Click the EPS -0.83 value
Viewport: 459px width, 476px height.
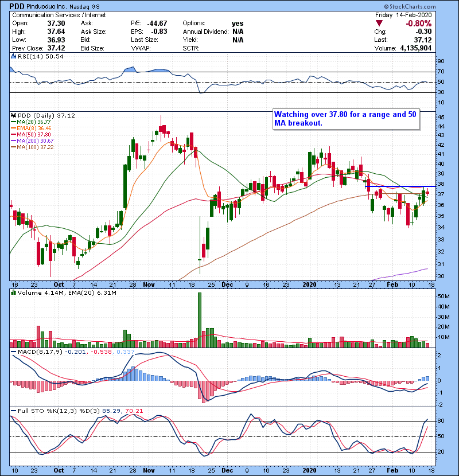click(x=159, y=32)
